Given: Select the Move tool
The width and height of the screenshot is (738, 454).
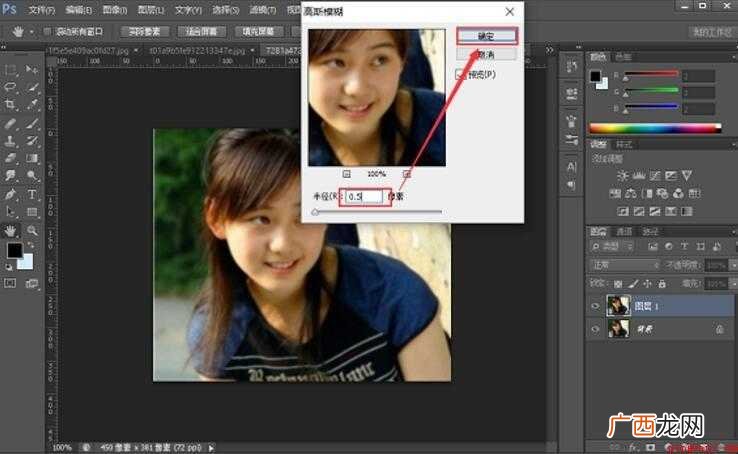Looking at the screenshot, I should click(x=32, y=70).
